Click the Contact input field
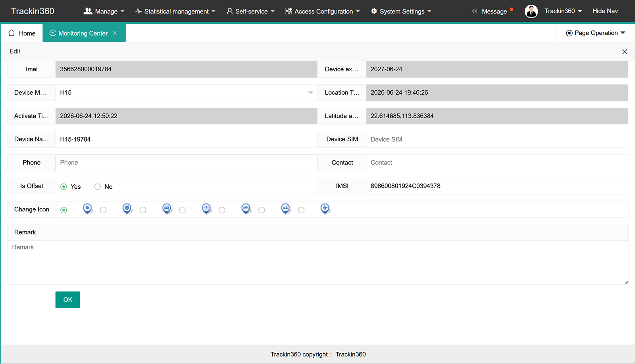Image resolution: width=635 pixels, height=364 pixels. tap(497, 163)
